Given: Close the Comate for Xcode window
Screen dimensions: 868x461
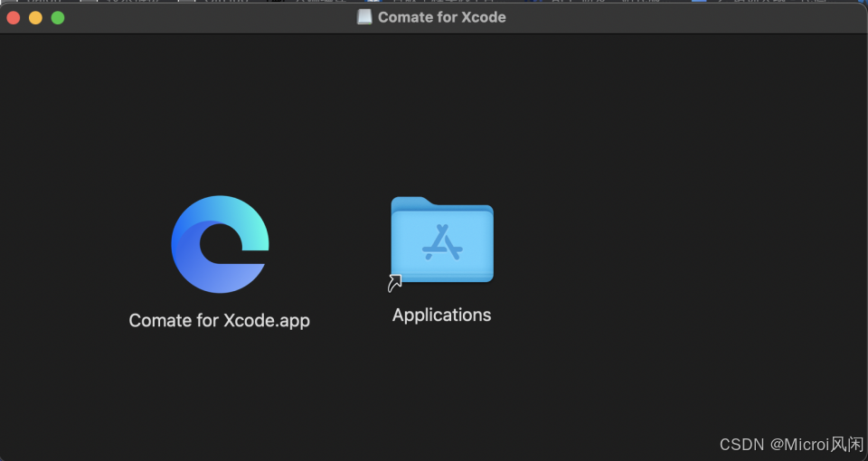Looking at the screenshot, I should click(14, 18).
